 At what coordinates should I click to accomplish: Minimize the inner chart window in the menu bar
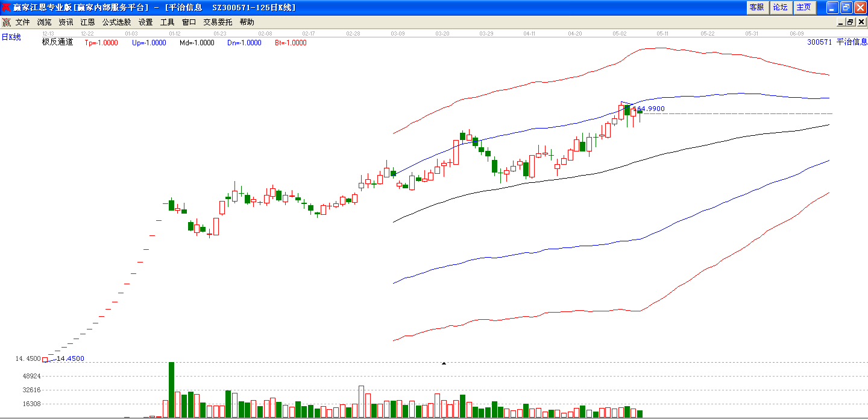pos(841,22)
